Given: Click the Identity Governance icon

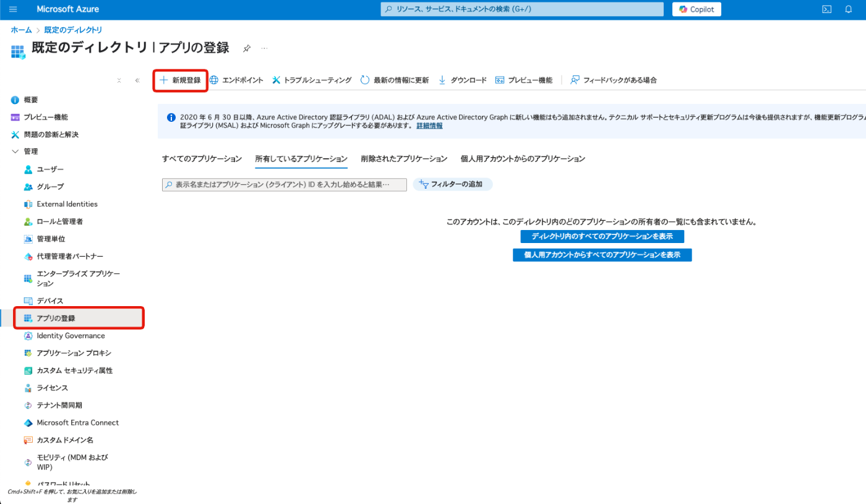Looking at the screenshot, I should pos(28,336).
